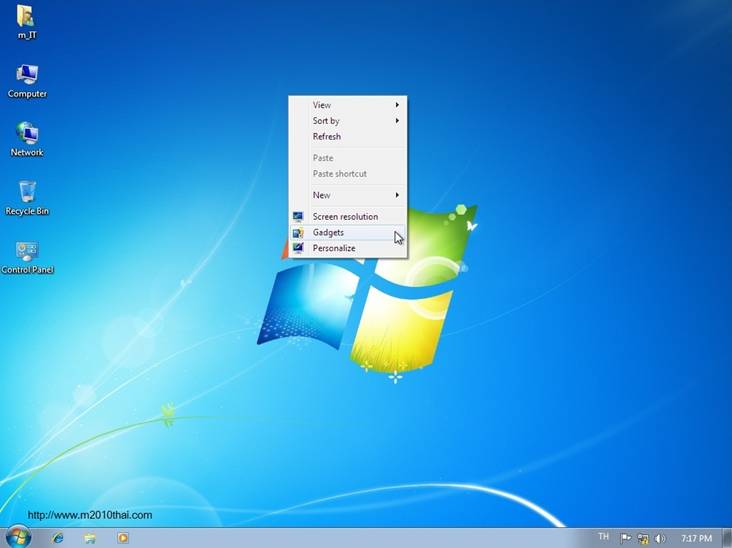Click the greyed-out Paste shortcut entry
Screen dimensions: 732x548
click(348, 174)
